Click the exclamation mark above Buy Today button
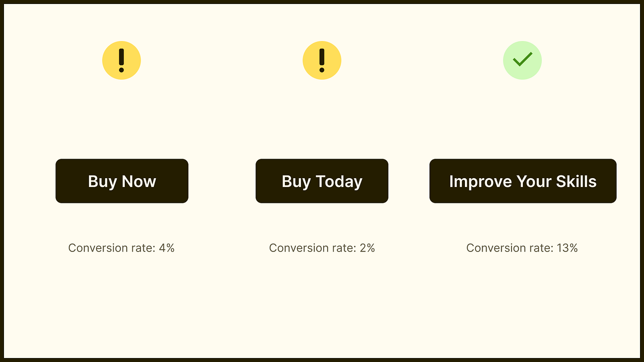Image resolution: width=644 pixels, height=362 pixels. 322,60
